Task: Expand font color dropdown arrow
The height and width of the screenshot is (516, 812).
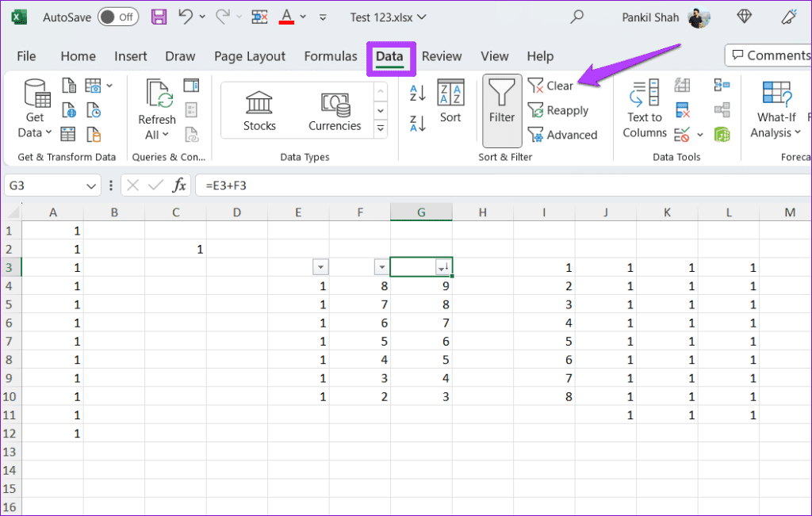Action: point(303,17)
